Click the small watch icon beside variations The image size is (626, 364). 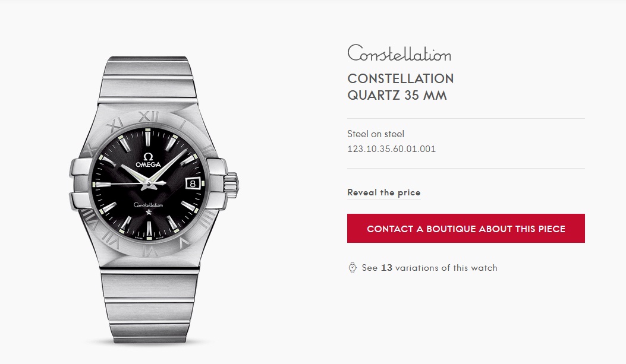click(x=353, y=268)
